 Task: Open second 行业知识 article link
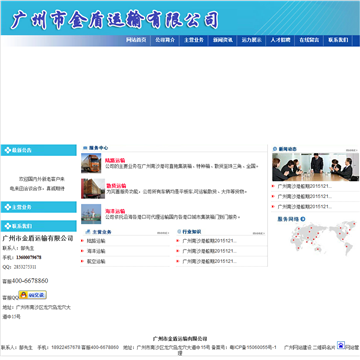pos(210,251)
